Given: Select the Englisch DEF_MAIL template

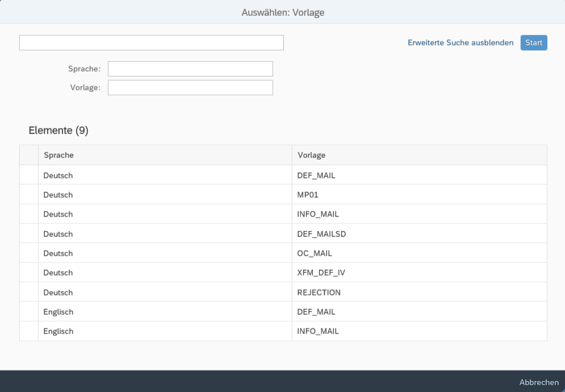Looking at the screenshot, I should [316, 312].
